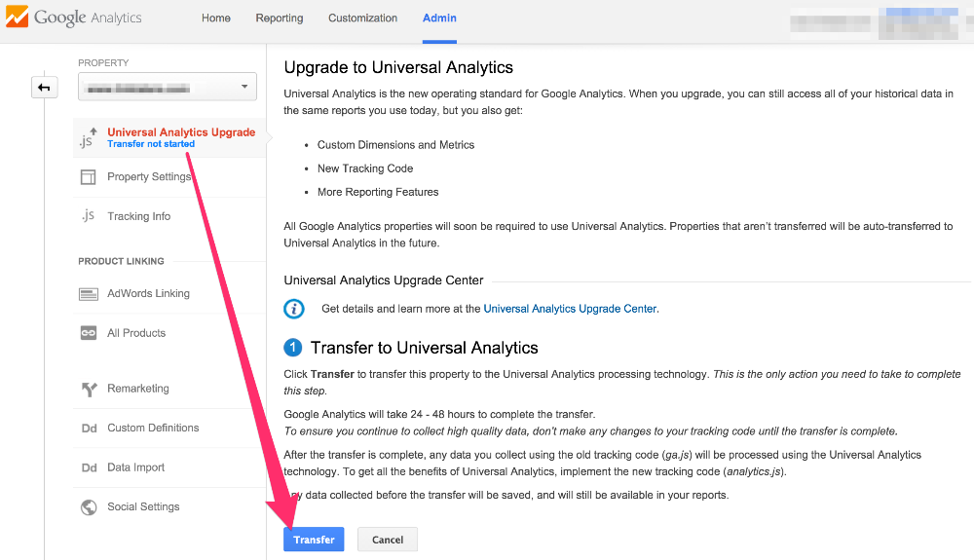
Task: Click 'Transfer not started' status text
Action: click(151, 144)
